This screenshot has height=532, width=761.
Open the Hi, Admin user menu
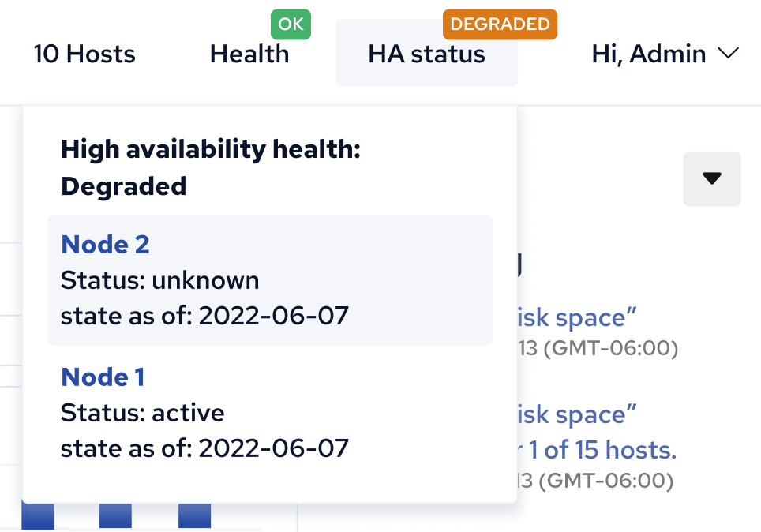[649, 54]
